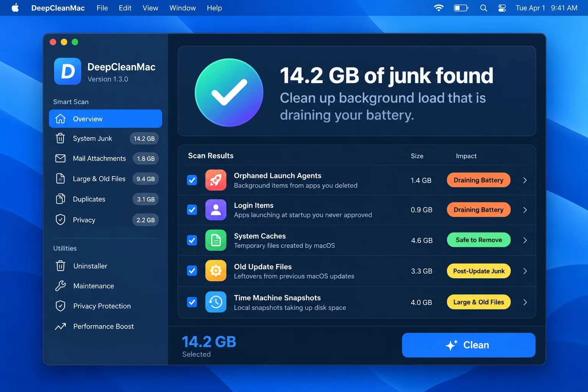588x392 pixels.
Task: Click the large checkmark status circle
Action: tap(229, 92)
